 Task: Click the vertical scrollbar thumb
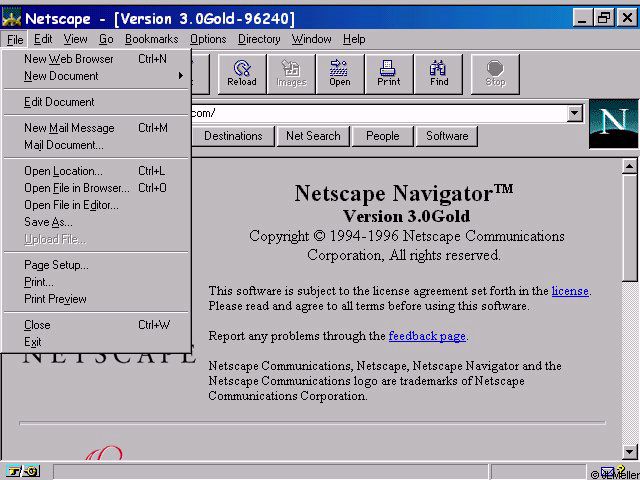coord(629,228)
